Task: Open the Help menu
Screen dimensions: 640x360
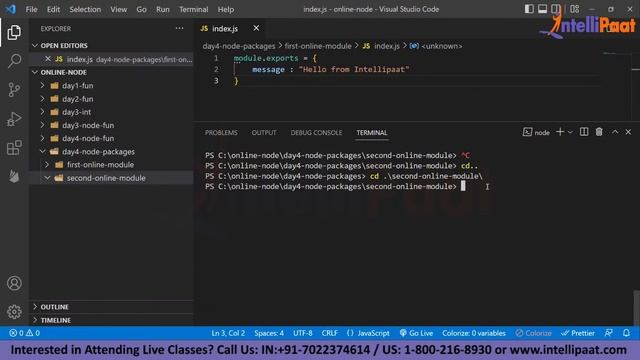Action: point(226,9)
